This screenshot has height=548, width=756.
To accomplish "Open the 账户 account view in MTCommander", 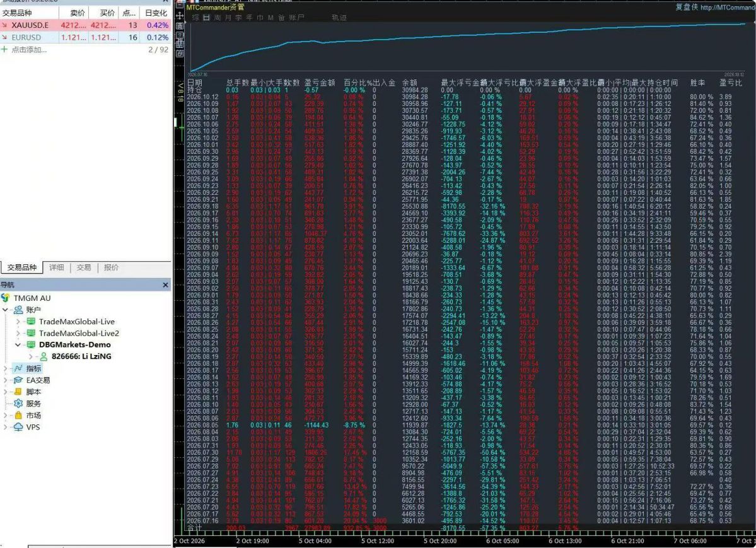I will click(x=296, y=18).
